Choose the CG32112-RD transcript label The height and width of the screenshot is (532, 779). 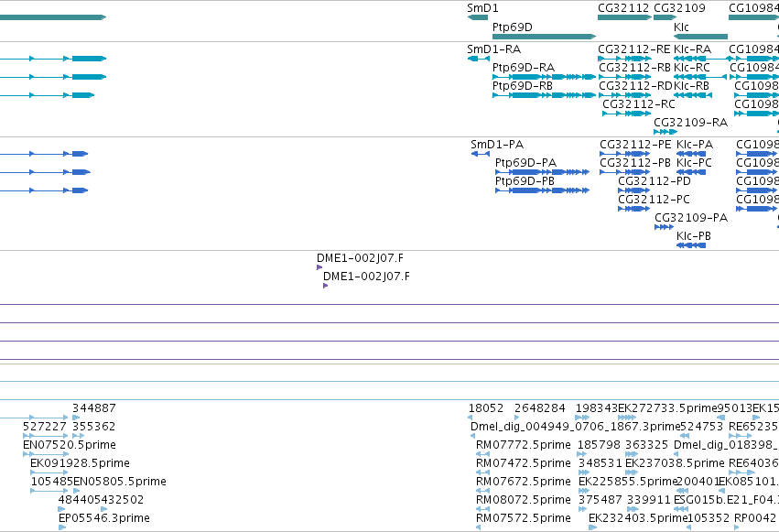(x=635, y=85)
